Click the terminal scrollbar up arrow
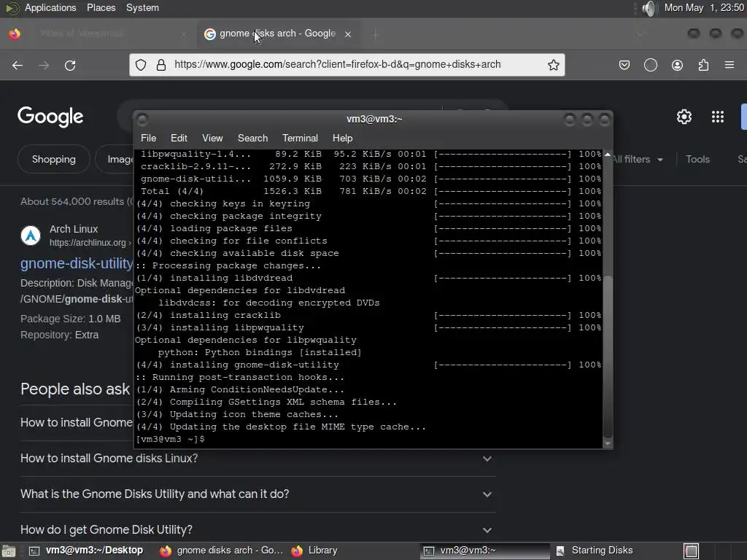This screenshot has height=560, width=747. [608, 155]
